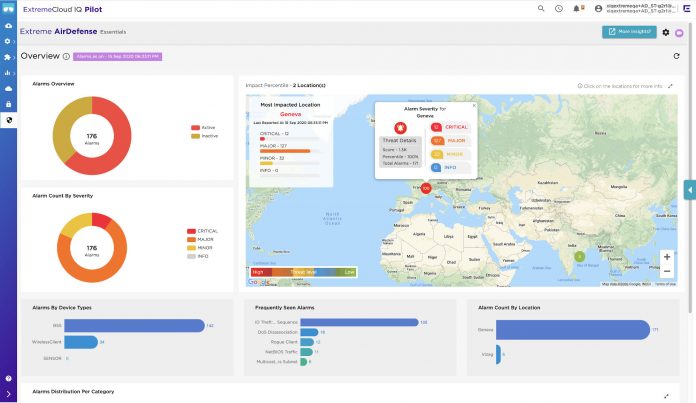Image resolution: width=696 pixels, height=403 pixels.
Task: Open the AirDefense settings gear icon
Action: (x=666, y=32)
